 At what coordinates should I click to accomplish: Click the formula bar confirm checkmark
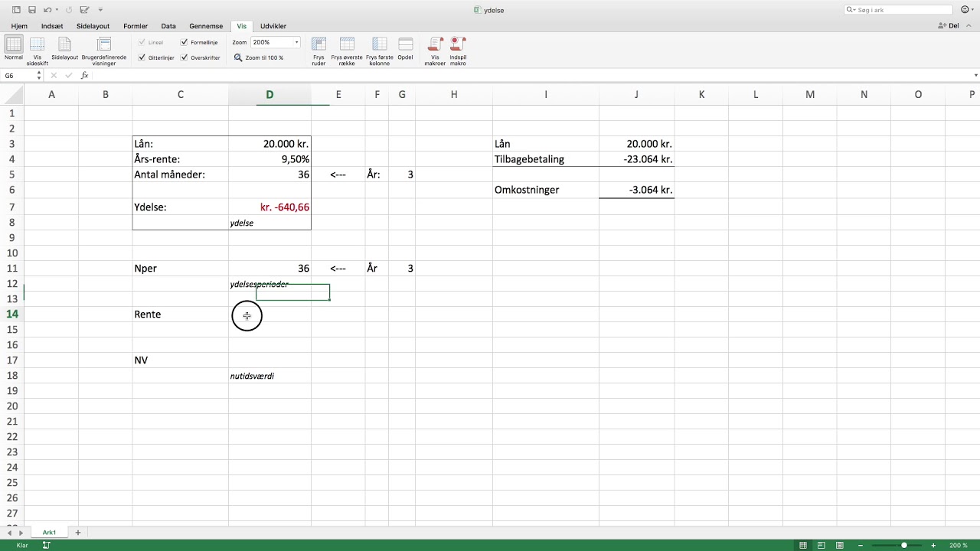(69, 76)
